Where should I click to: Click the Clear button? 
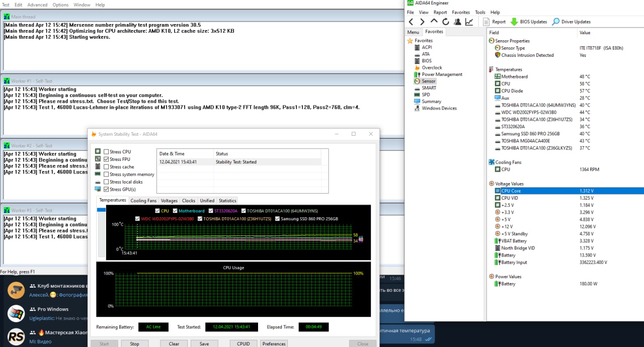(x=174, y=344)
